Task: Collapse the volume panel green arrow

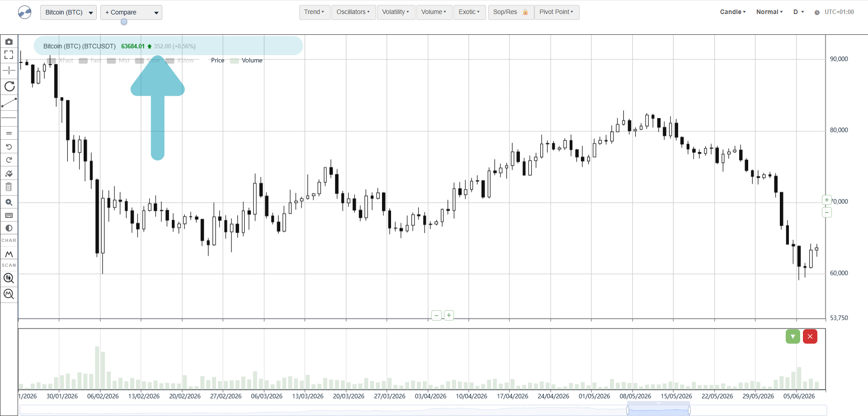Action: tap(793, 336)
